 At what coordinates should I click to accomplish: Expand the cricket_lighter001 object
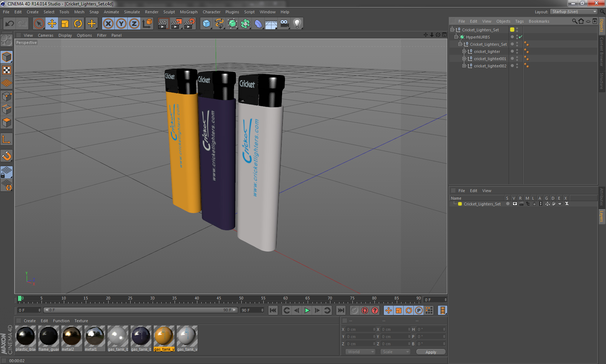(464, 58)
